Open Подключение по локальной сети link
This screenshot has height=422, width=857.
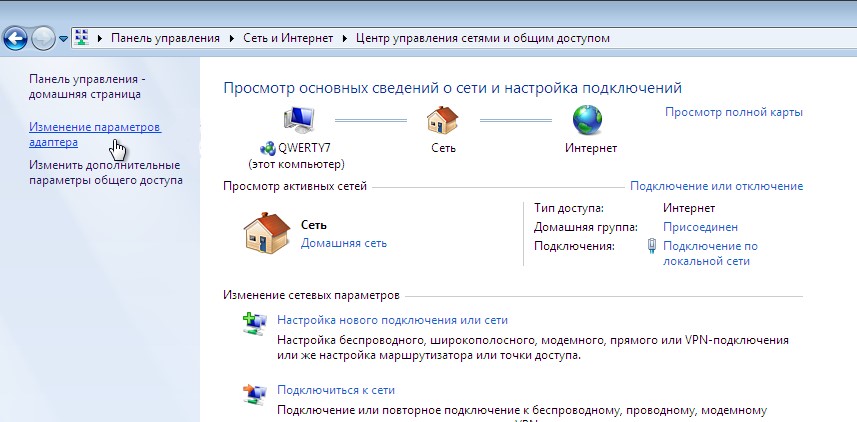(710, 254)
